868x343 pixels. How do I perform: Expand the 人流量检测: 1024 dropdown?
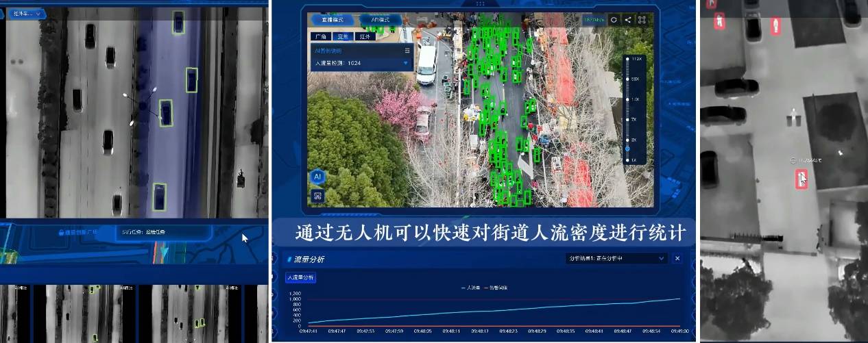click(x=361, y=63)
